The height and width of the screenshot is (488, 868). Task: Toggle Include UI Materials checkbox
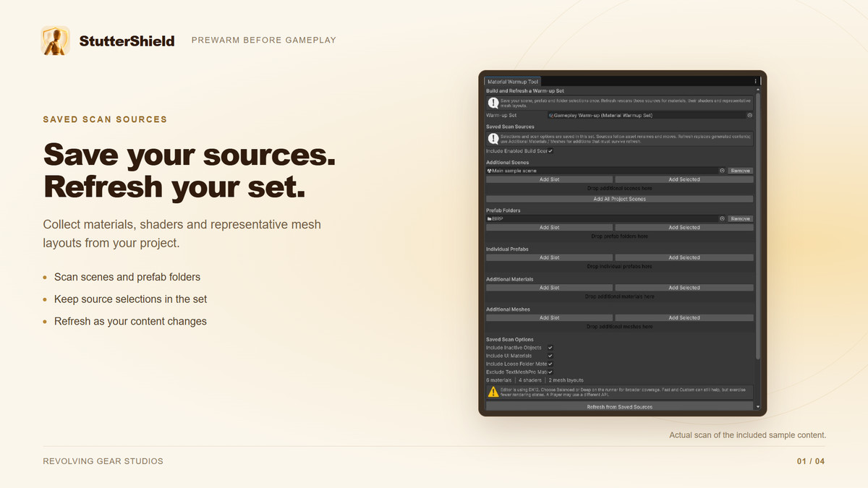pyautogui.click(x=550, y=356)
